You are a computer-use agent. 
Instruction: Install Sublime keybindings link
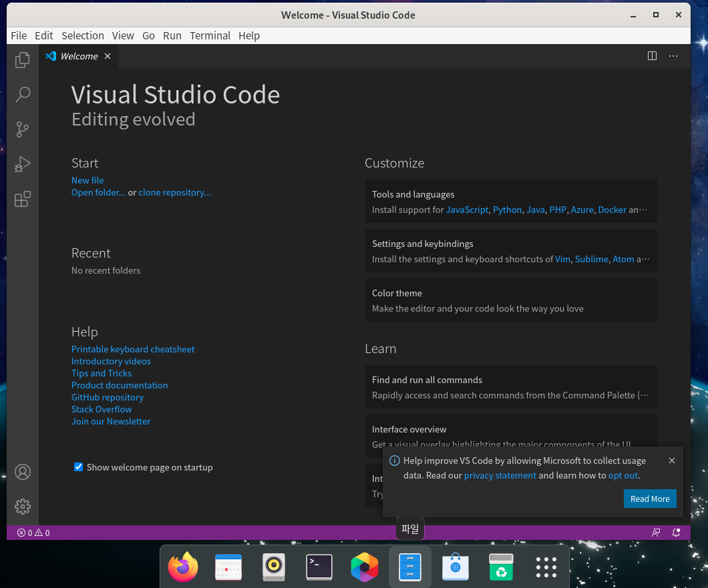point(592,260)
